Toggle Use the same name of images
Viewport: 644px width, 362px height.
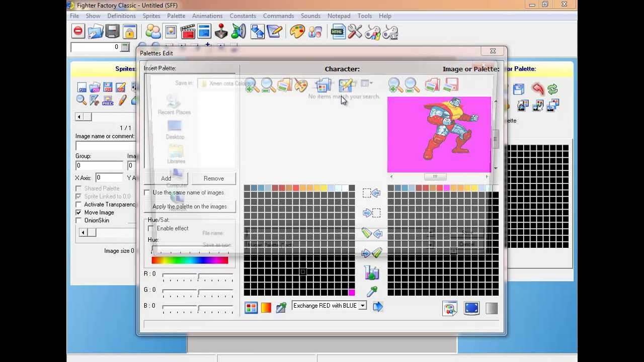click(147, 193)
